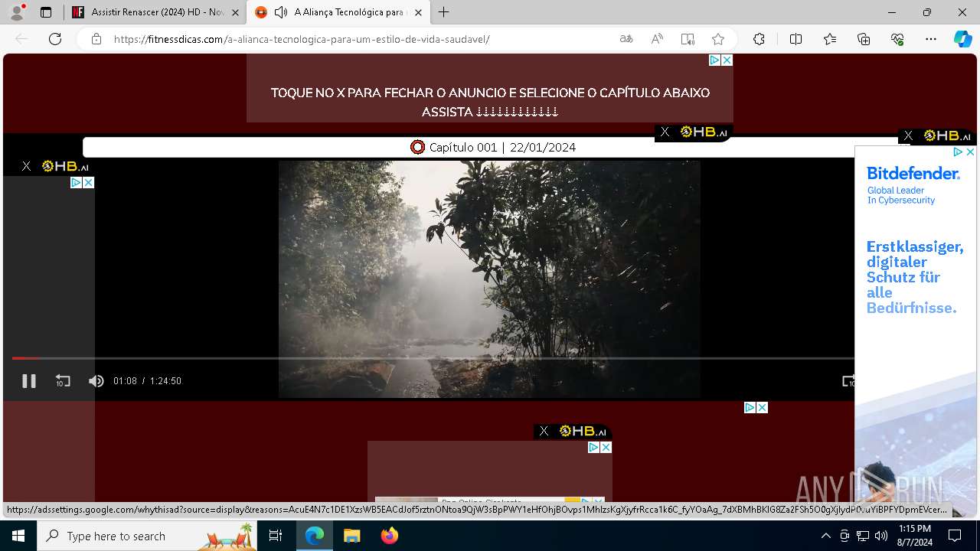Open system volume control
This screenshot has width=980, height=551.
click(x=881, y=536)
